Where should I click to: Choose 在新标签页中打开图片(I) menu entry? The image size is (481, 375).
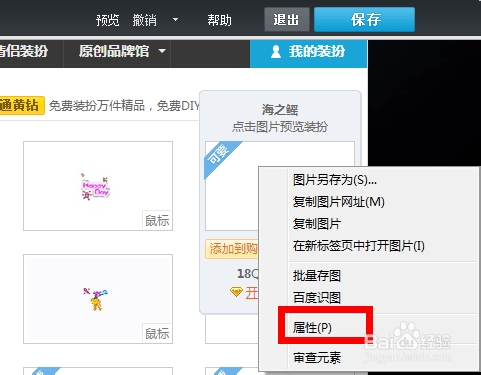[x=359, y=246]
